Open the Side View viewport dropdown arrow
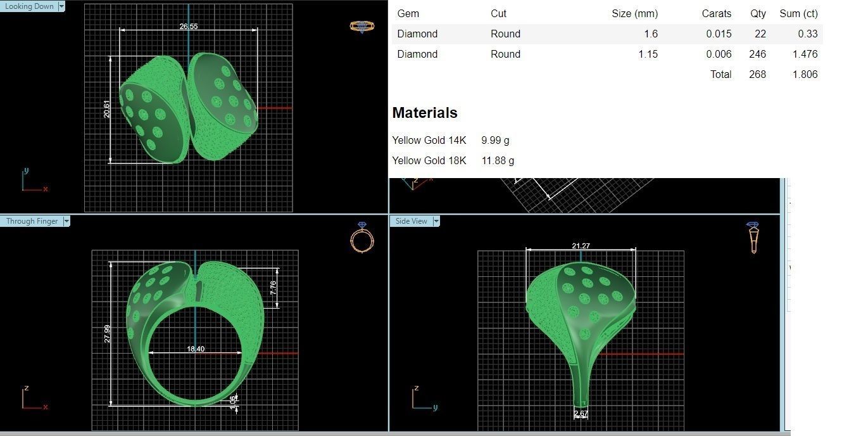Viewport: 868px width, 436px height. click(x=436, y=221)
